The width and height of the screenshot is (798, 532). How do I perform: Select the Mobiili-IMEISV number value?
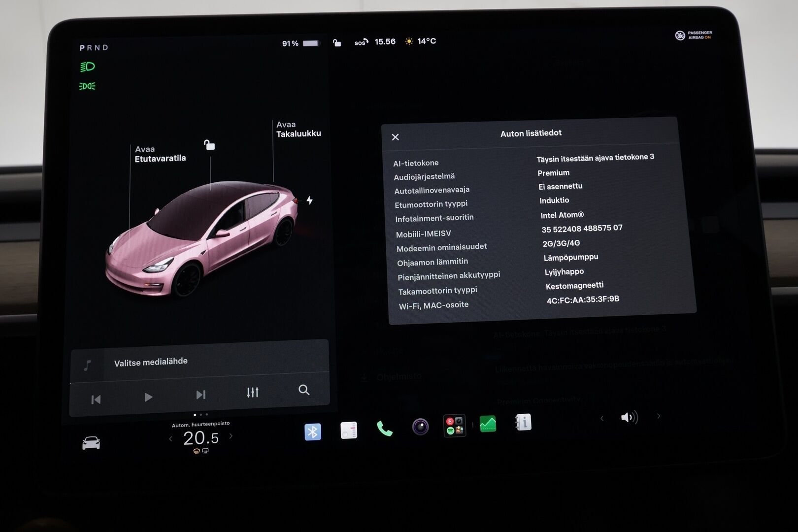[x=582, y=229]
